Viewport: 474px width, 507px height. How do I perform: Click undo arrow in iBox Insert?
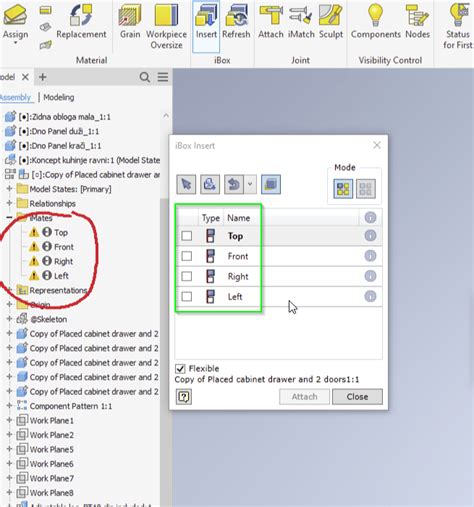coord(234,184)
